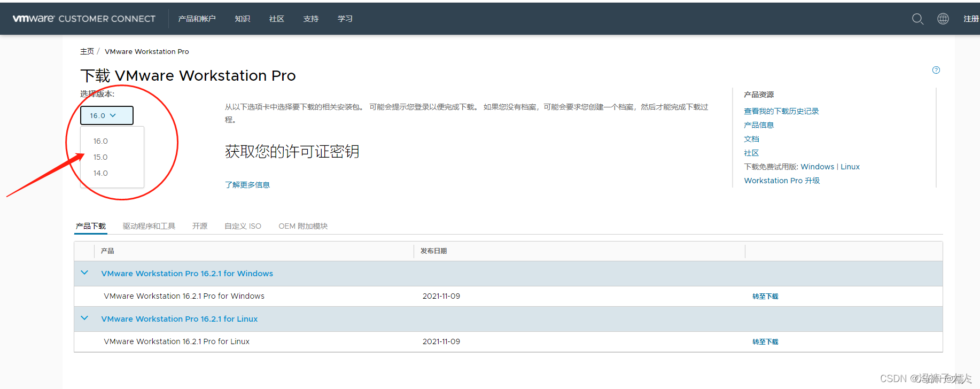Collapse the 16.2.1 for Linux section chevron
Screen dimensions: 980x389
click(84, 318)
